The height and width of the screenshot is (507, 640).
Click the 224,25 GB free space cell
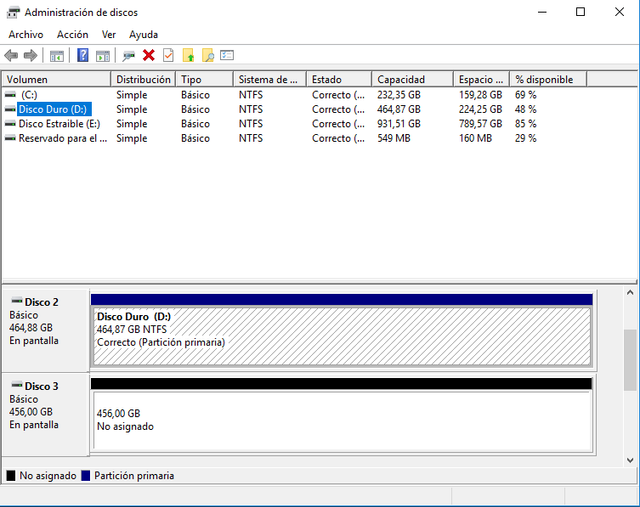click(480, 109)
